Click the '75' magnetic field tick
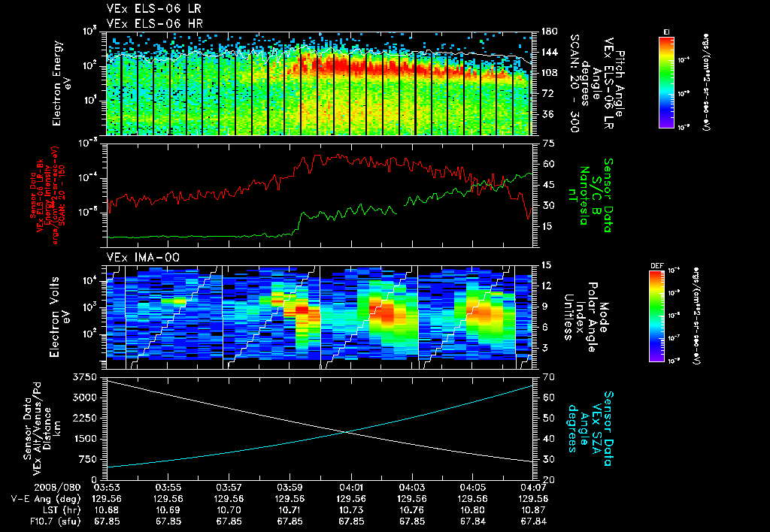This screenshot has height=532, width=770. (x=548, y=144)
